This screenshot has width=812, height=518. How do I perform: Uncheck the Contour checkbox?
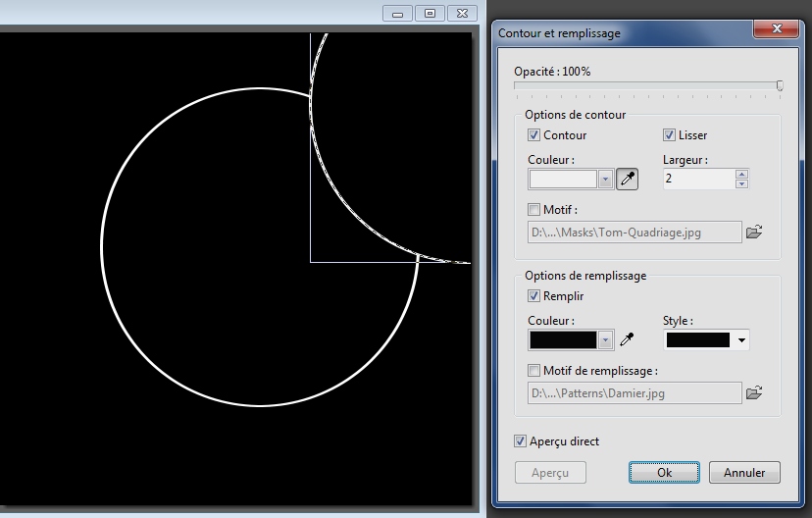click(533, 135)
